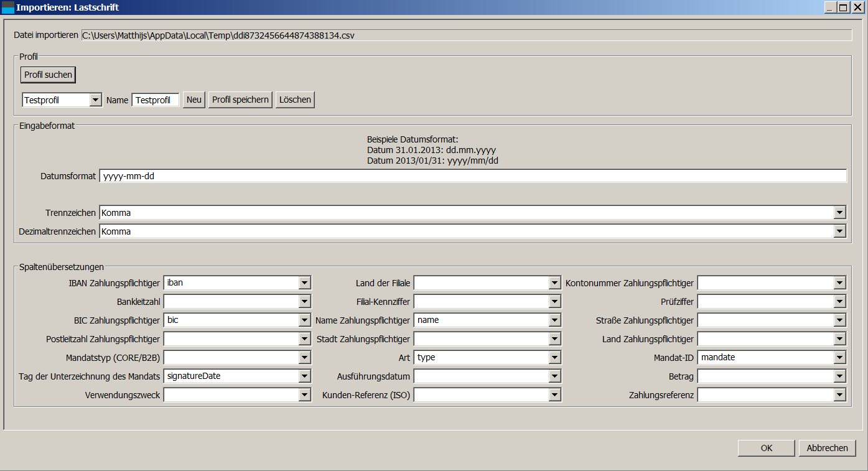Screen dimensions: 868x471
Task: Open the Betrag column dropdown
Action: [x=772, y=376]
